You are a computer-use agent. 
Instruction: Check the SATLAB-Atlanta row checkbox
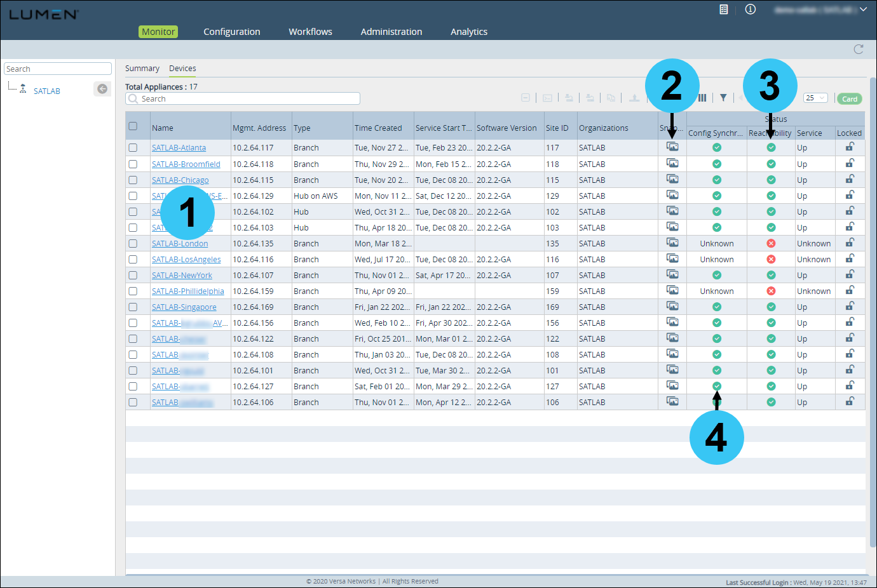(133, 147)
